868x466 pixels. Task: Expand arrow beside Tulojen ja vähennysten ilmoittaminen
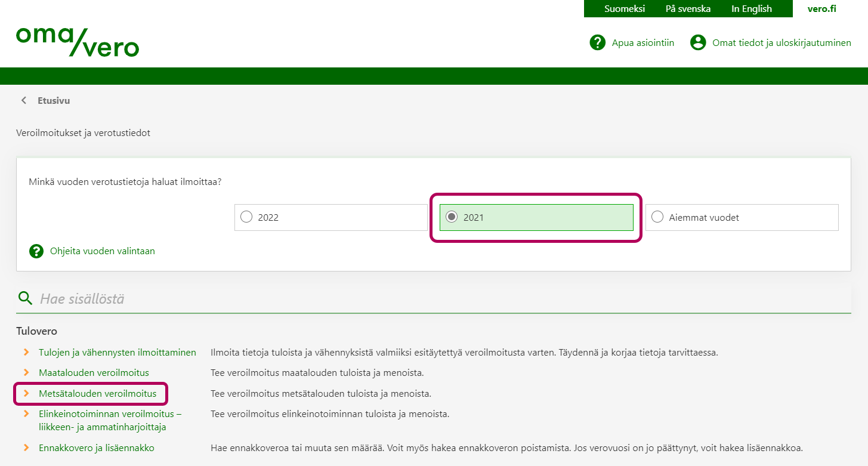point(26,353)
